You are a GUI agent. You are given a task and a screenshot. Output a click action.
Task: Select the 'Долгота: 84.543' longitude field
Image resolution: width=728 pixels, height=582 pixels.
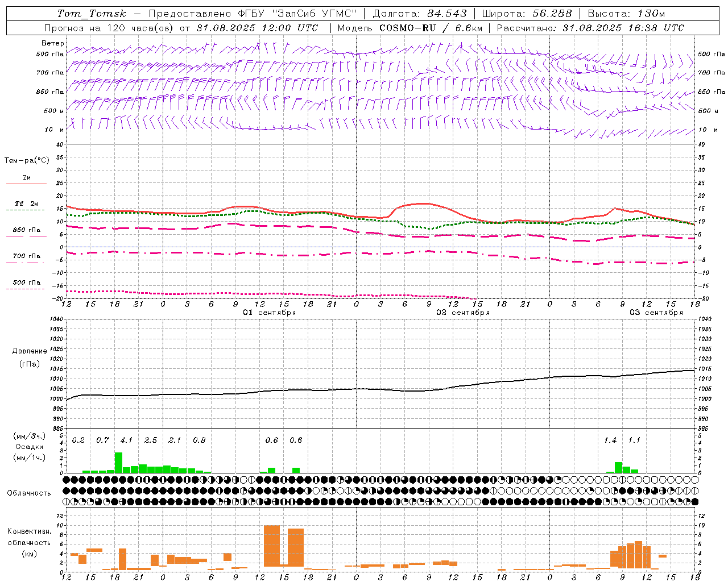tap(420, 14)
